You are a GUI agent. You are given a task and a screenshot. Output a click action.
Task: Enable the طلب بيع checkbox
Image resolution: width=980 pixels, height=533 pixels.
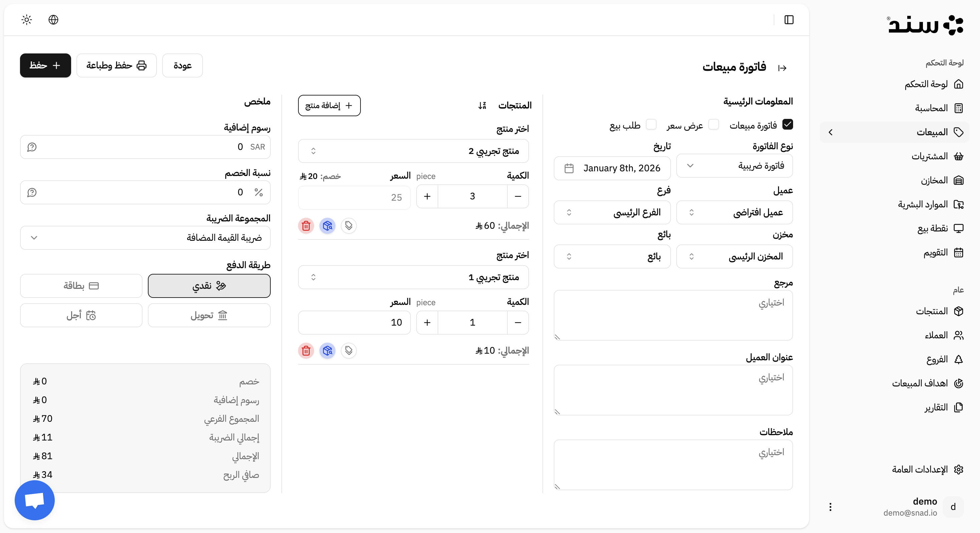click(x=652, y=125)
